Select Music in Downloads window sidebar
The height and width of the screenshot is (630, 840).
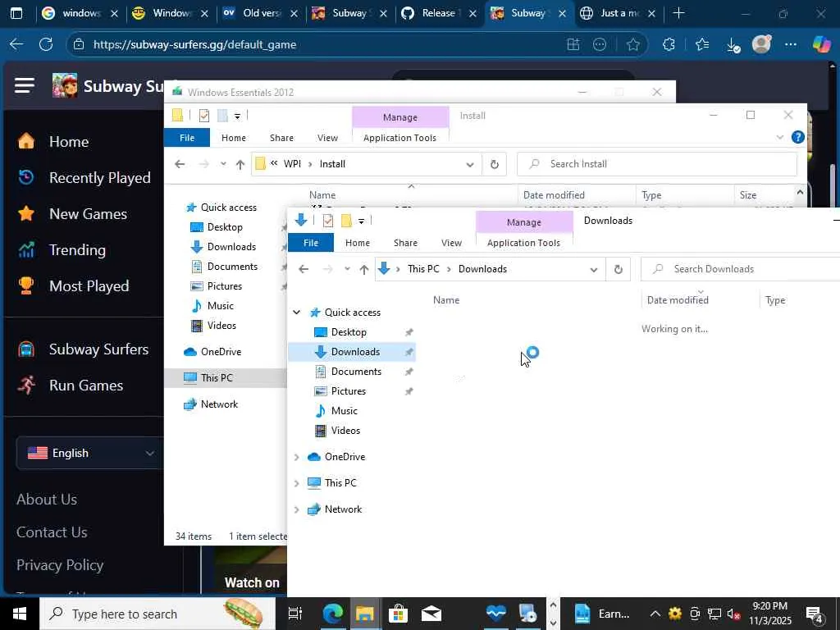[344, 411]
